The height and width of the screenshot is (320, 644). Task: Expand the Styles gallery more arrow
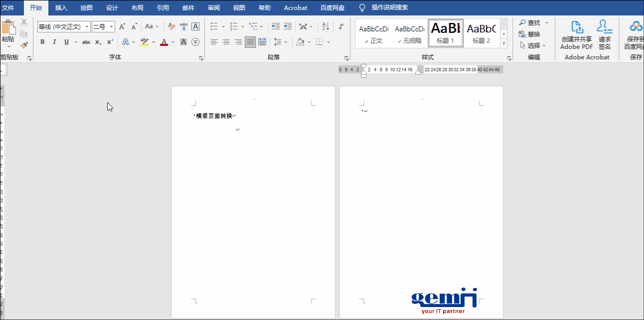pos(503,44)
